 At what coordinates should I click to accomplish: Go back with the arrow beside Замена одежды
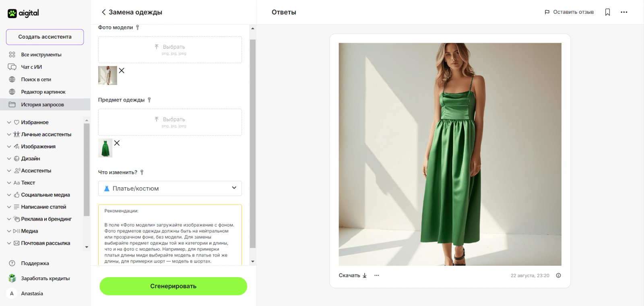tap(103, 12)
